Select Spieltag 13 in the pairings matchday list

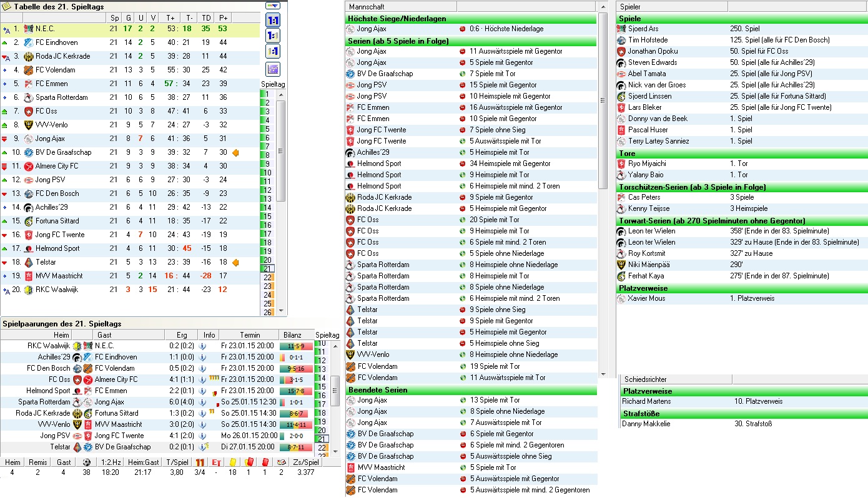click(x=322, y=369)
